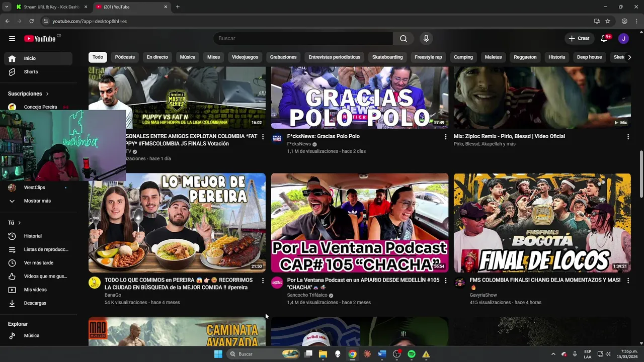The width and height of the screenshot is (644, 362).
Task: Open Listas de reproducción in sidebar
Action: coord(38,249)
